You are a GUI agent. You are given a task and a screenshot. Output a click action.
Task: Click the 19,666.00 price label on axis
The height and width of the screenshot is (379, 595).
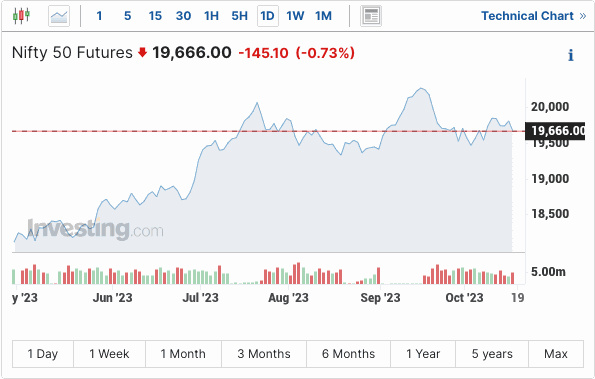pos(555,131)
